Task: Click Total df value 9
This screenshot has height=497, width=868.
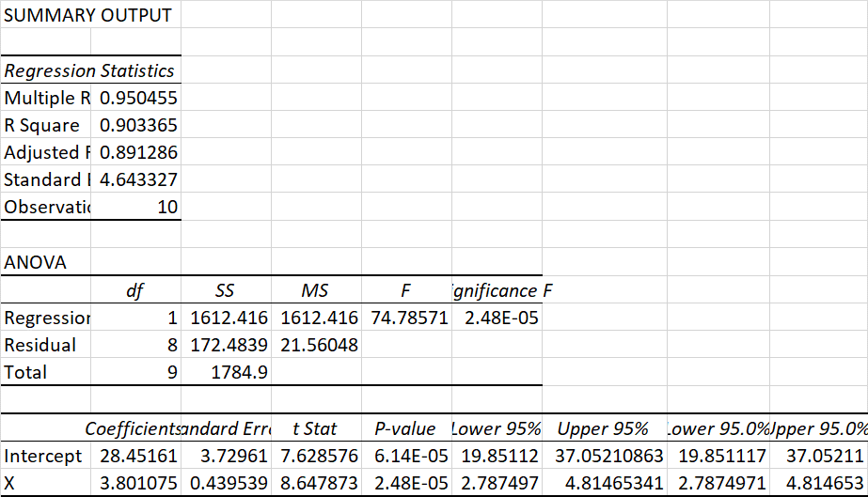Action: coord(172,372)
